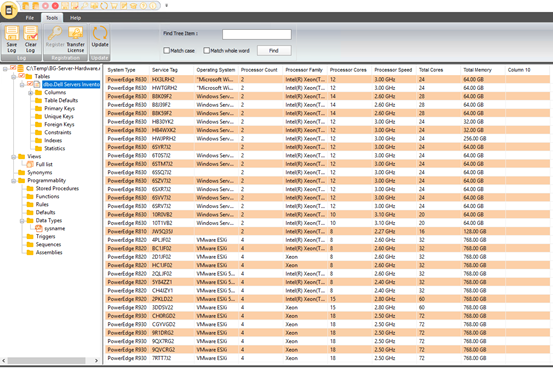Image resolution: width=553 pixels, height=368 pixels.
Task: Click the Operating System column header
Action: click(215, 70)
